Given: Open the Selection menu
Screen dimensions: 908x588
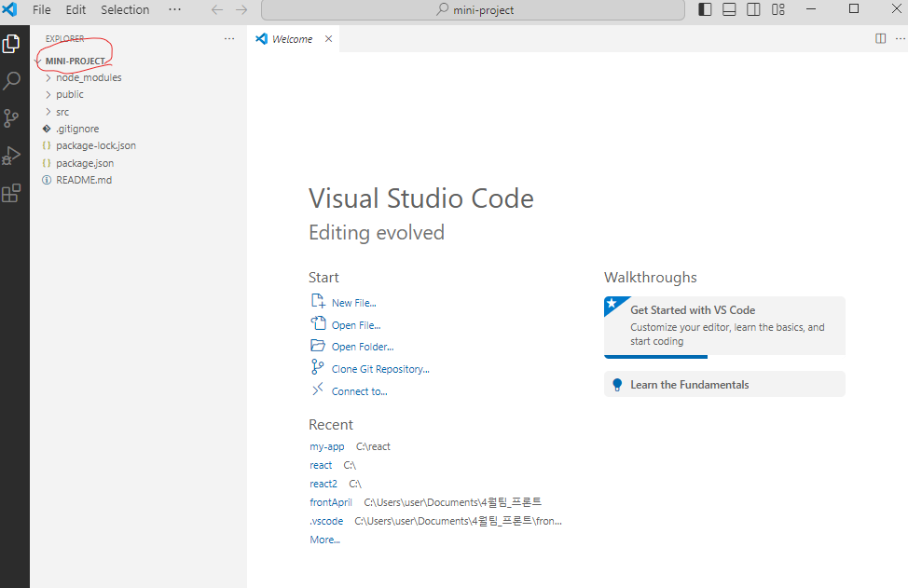Looking at the screenshot, I should point(125,10).
